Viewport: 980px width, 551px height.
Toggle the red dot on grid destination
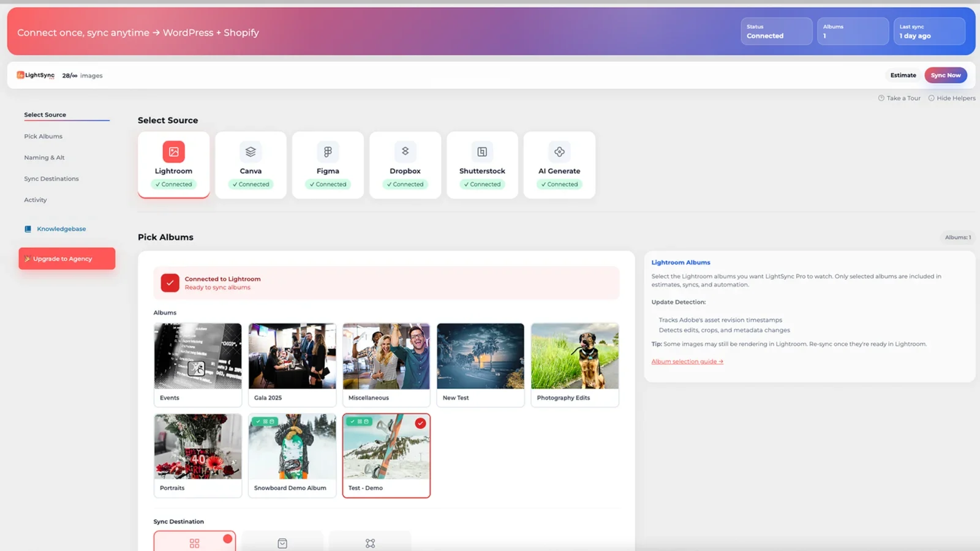point(227,539)
